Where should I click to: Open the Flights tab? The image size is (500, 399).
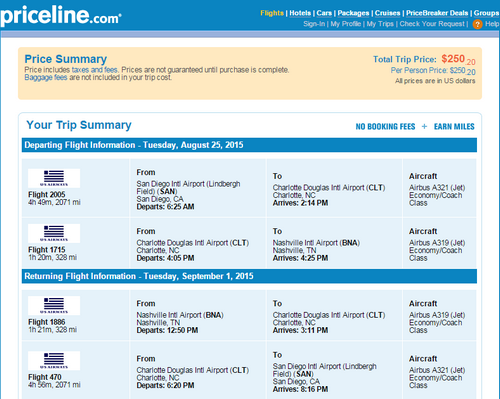pos(272,13)
